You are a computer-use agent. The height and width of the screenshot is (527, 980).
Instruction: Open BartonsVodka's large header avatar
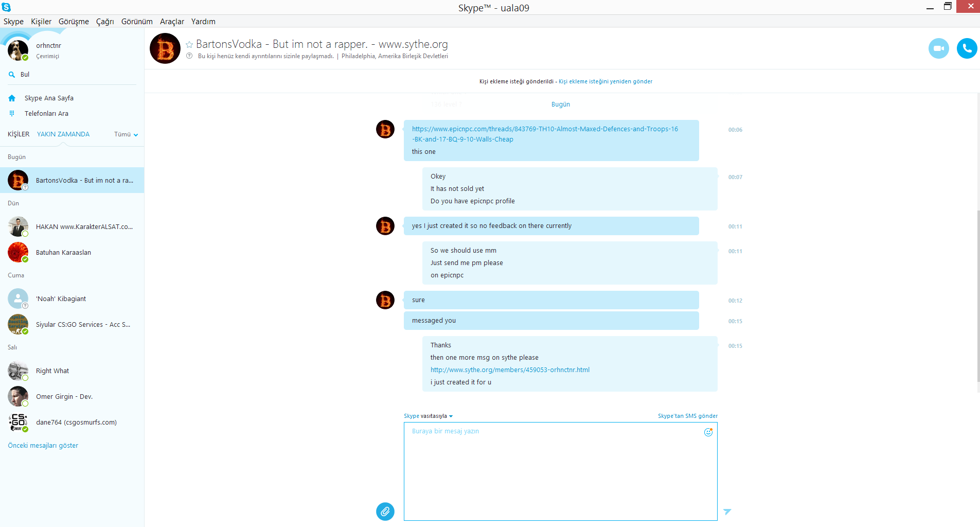[165, 48]
